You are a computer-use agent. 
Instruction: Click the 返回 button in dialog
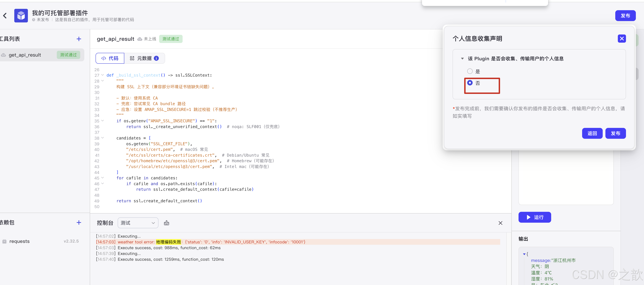click(x=592, y=133)
